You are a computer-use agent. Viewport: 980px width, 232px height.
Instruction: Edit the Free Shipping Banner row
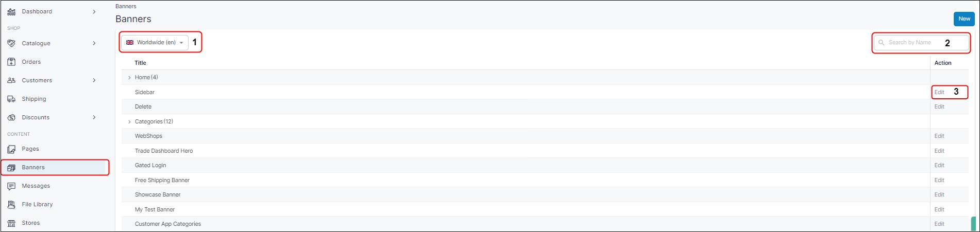point(939,180)
